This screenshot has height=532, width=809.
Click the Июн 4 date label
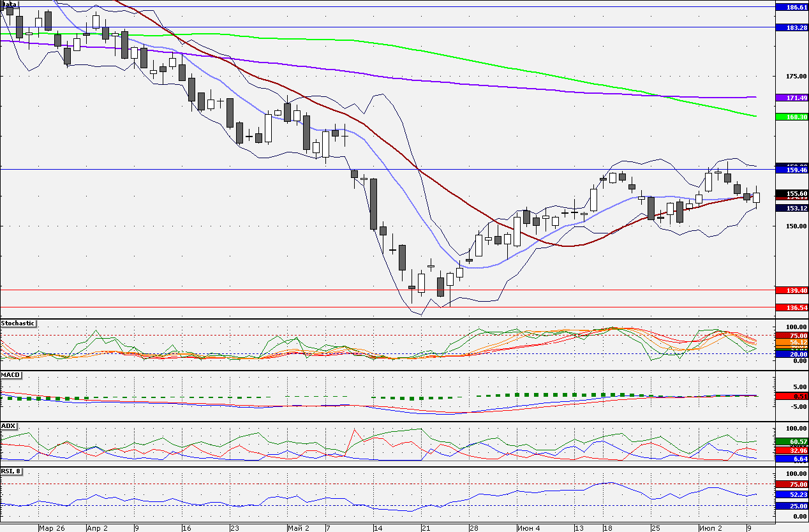click(529, 528)
